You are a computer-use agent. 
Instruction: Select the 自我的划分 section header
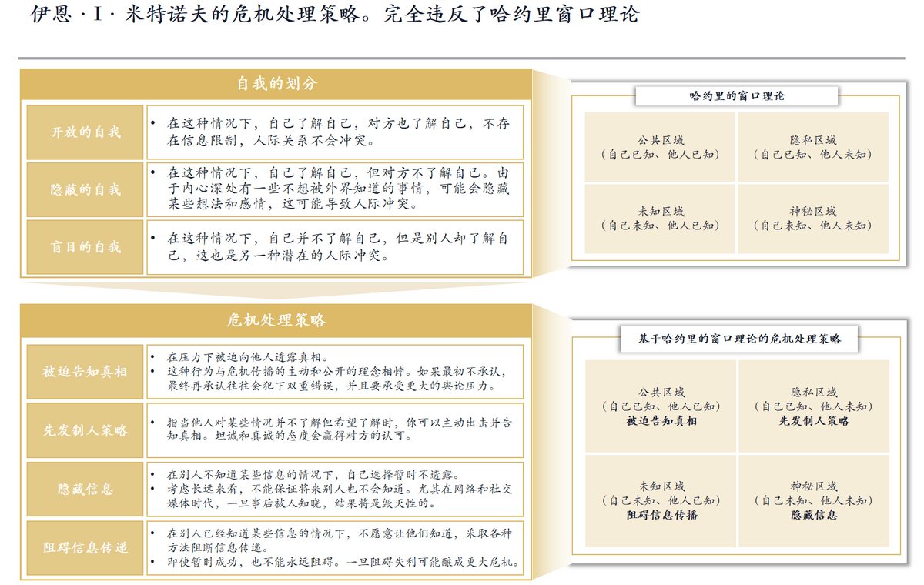(276, 85)
